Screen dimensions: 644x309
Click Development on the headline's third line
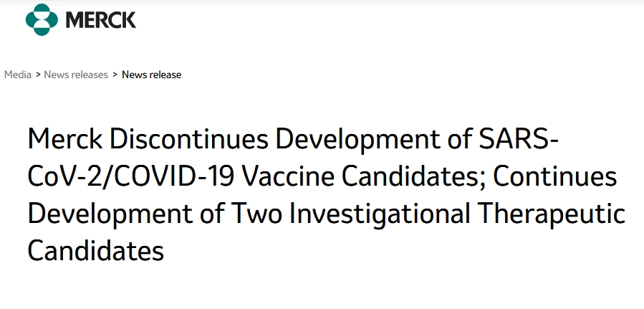coord(110,214)
